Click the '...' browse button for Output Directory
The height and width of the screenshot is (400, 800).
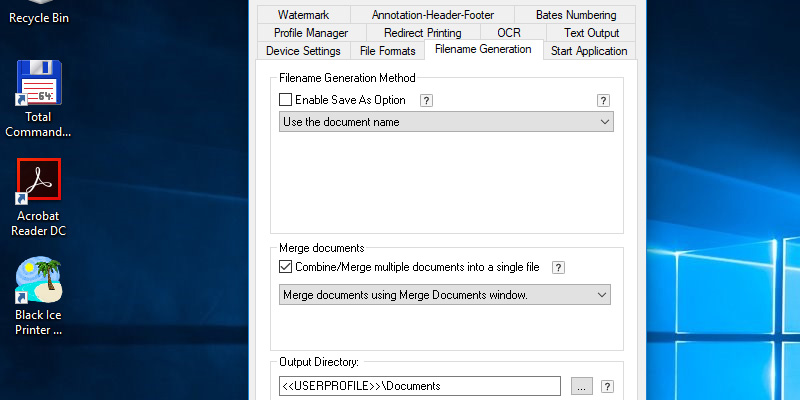[582, 386]
